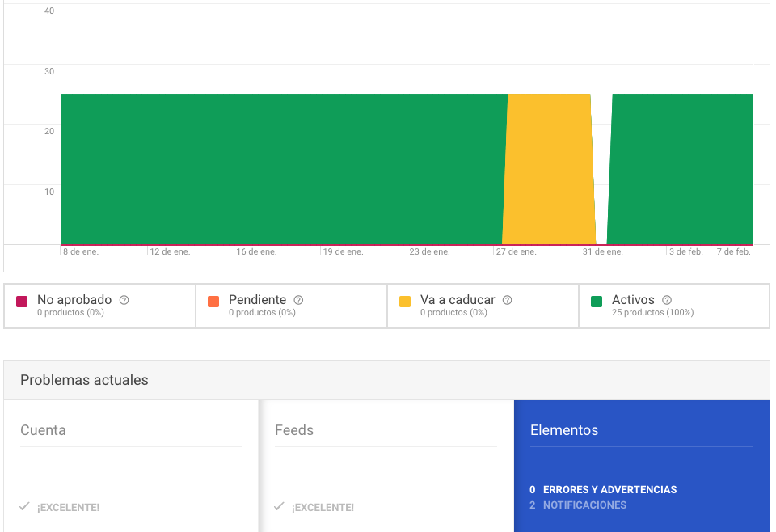Image resolution: width=776 pixels, height=532 pixels.
Task: Click 0 productos (0%) under Pendiente
Action: [x=262, y=313]
